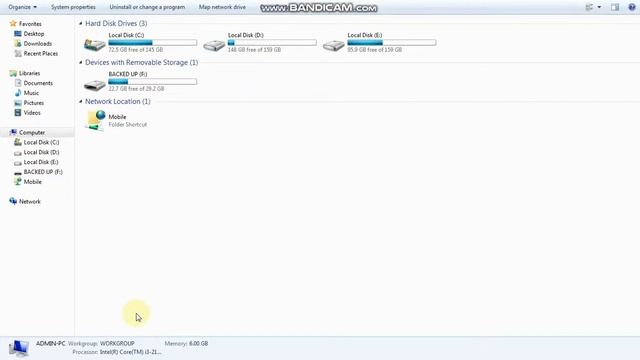Click BACKED UP (F:) sidebar drive icon
Viewport: 640px width, 360px height.
(18, 173)
